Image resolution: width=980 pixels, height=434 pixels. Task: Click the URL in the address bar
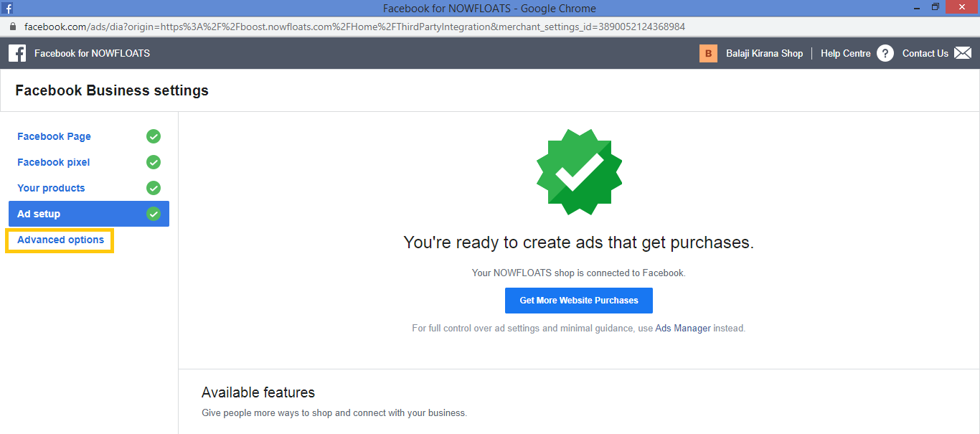tap(354, 27)
